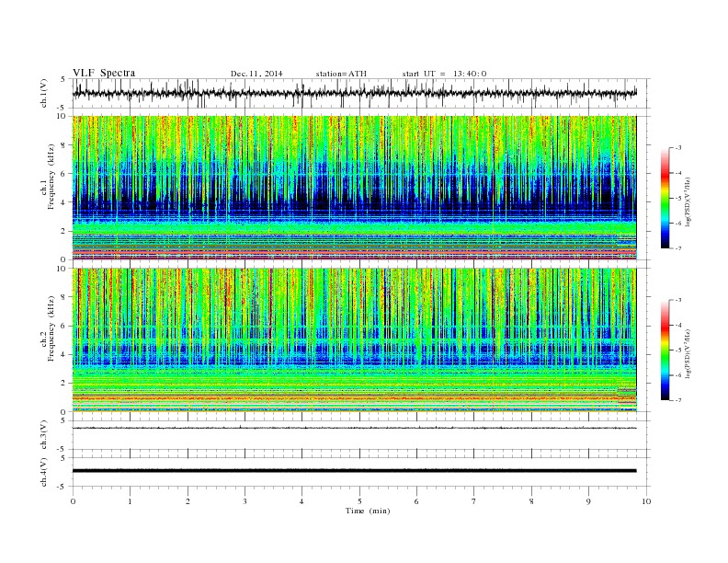
Task: Click the "-3" label on upper colorbar
Action: coord(677,148)
